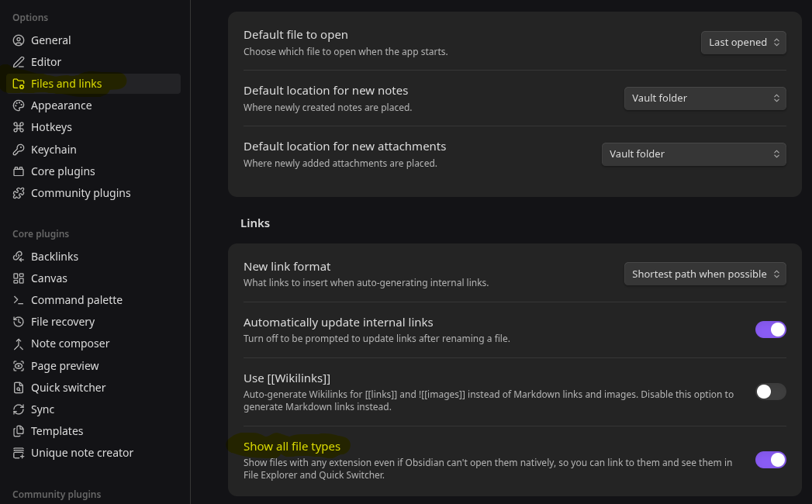Image resolution: width=812 pixels, height=504 pixels.
Task: Expand Default location for new notes dropdown
Action: tap(705, 98)
